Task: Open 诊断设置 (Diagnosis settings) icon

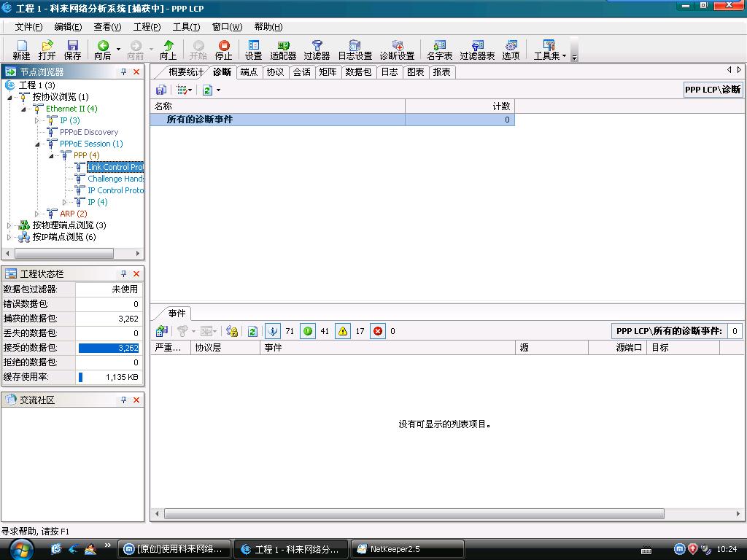Action: [x=397, y=50]
